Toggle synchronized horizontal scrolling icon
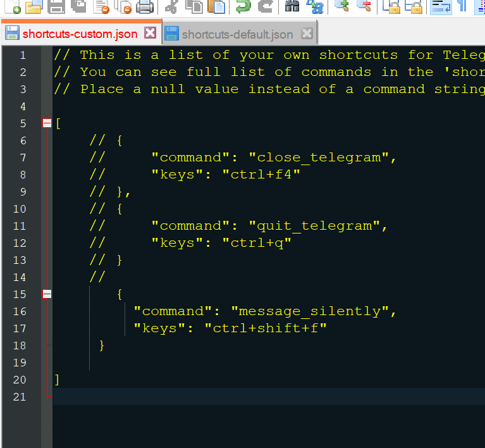Viewport: 485px width, 448px height. (414, 6)
